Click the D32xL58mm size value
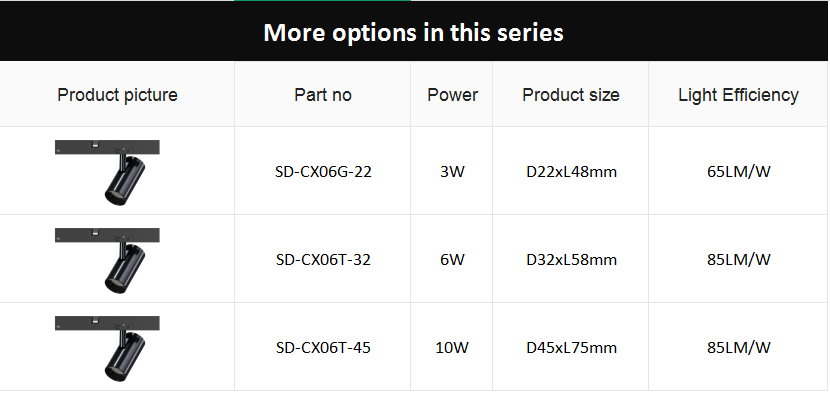This screenshot has height=394, width=830. [x=572, y=260]
